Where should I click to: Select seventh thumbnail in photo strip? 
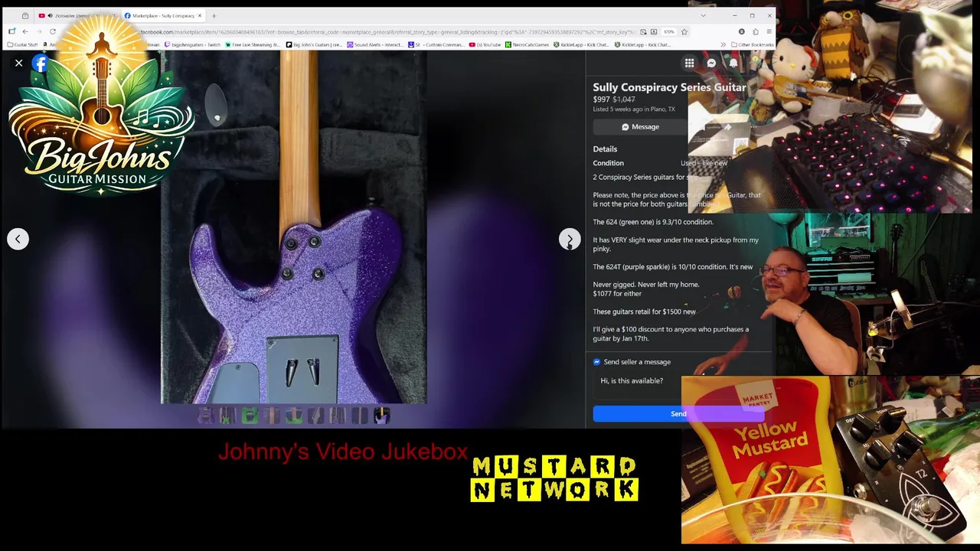(338, 416)
